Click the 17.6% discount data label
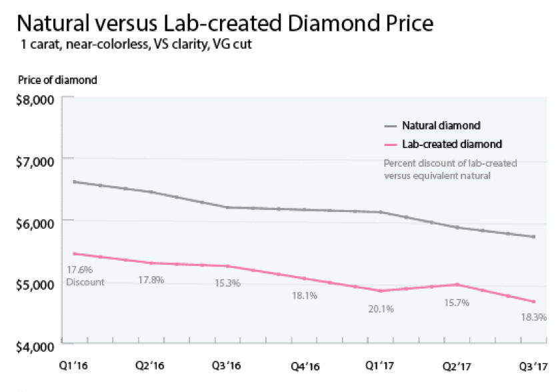 (79, 269)
